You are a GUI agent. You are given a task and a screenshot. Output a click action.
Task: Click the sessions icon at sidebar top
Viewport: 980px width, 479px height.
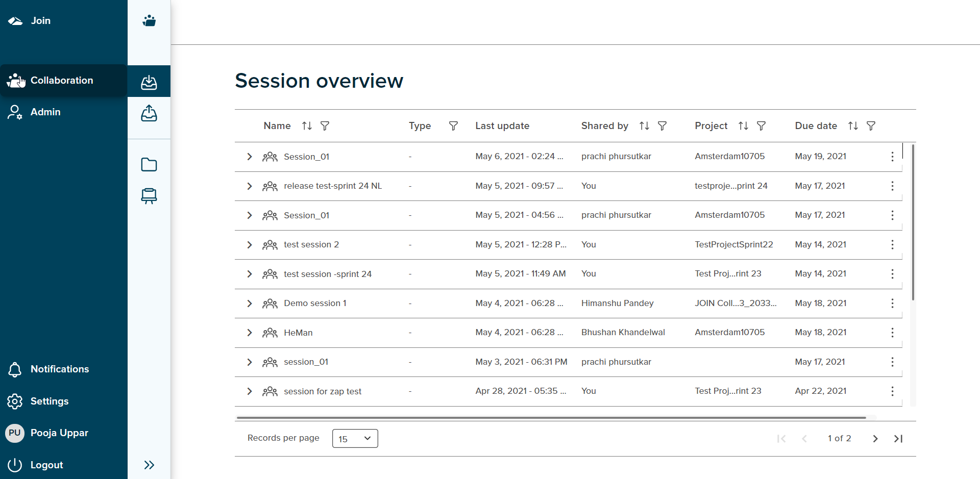pyautogui.click(x=149, y=20)
